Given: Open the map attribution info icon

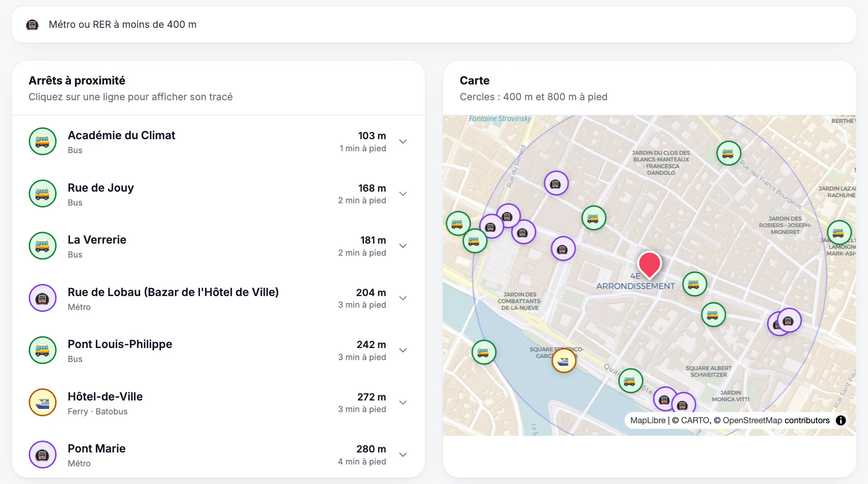Looking at the screenshot, I should tap(841, 420).
